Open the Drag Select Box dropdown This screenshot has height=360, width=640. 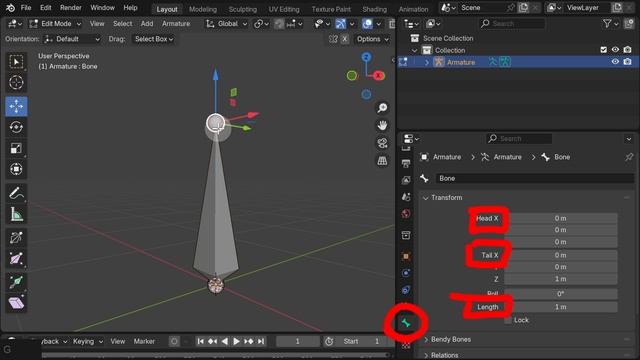(x=153, y=39)
